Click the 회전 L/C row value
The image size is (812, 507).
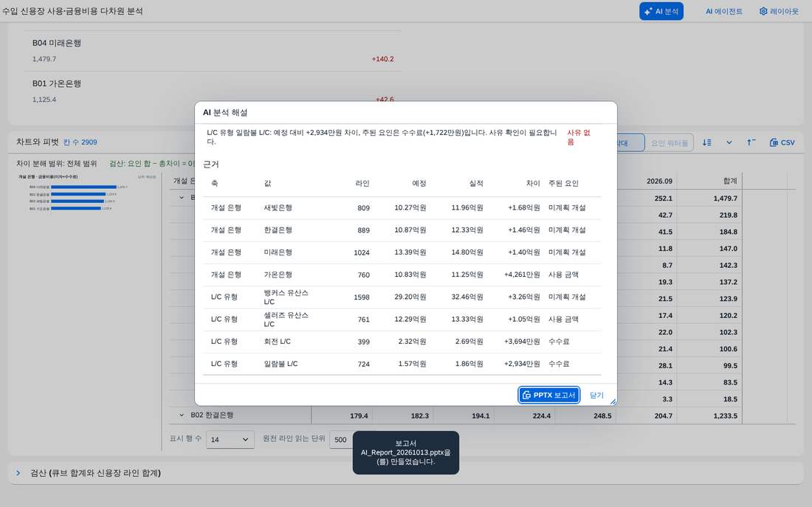click(x=277, y=342)
